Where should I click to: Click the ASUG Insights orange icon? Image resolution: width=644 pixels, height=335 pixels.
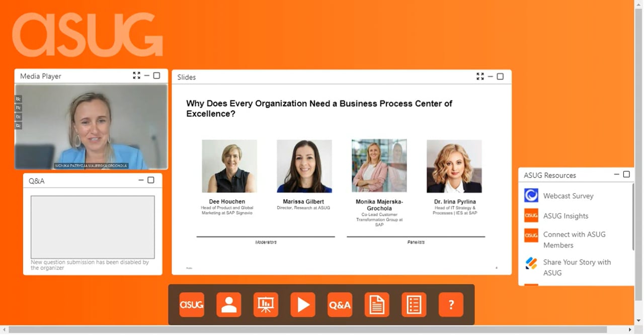[531, 215]
